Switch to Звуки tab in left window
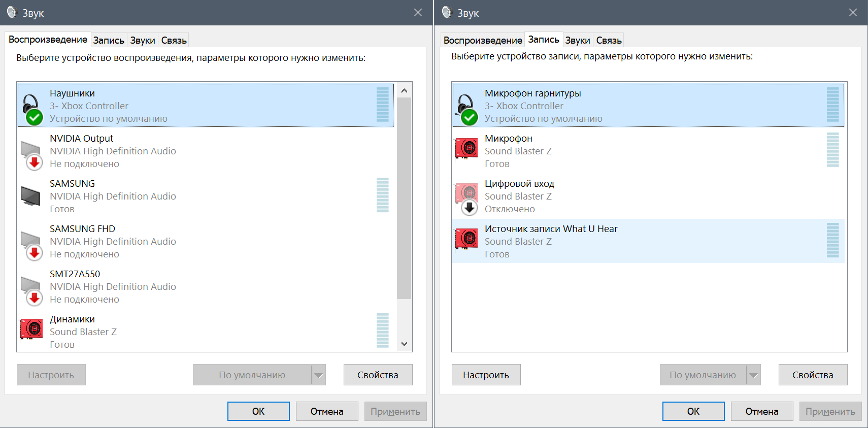The width and height of the screenshot is (868, 428). tap(142, 41)
